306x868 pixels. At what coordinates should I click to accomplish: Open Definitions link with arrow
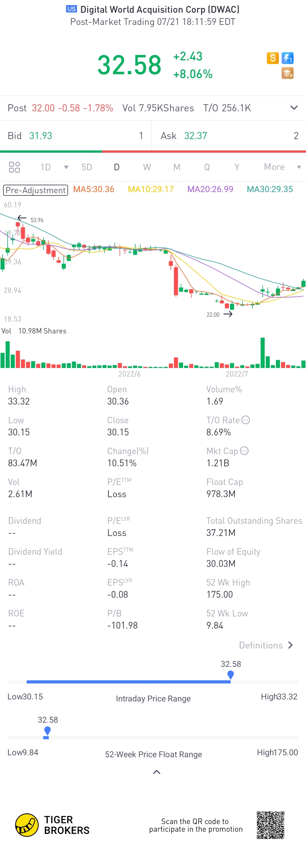(x=266, y=645)
